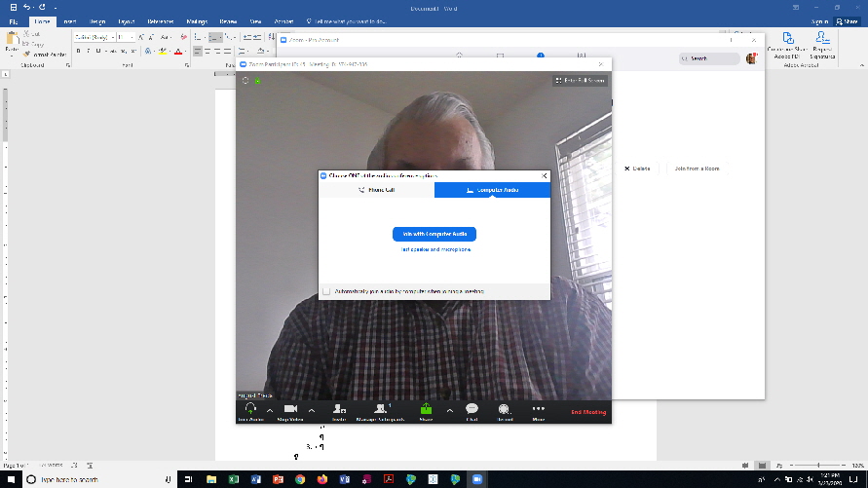Viewport: 868px width, 488px height.
Task: Select Computer Audio tab in audio dialog
Action: [492, 190]
